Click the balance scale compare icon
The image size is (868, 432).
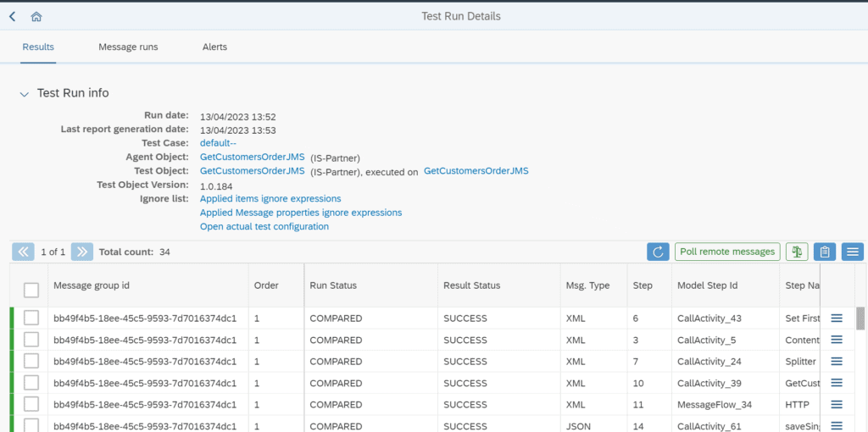[x=797, y=252]
